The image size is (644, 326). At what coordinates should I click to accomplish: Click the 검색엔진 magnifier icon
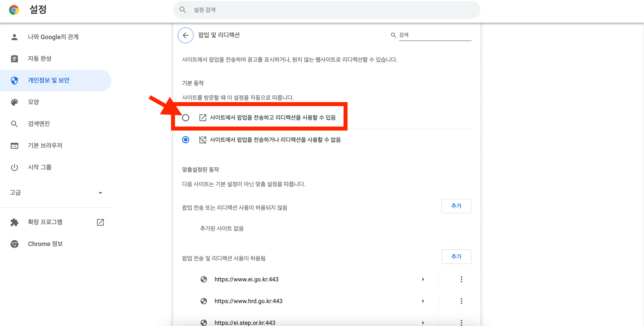pyautogui.click(x=14, y=124)
